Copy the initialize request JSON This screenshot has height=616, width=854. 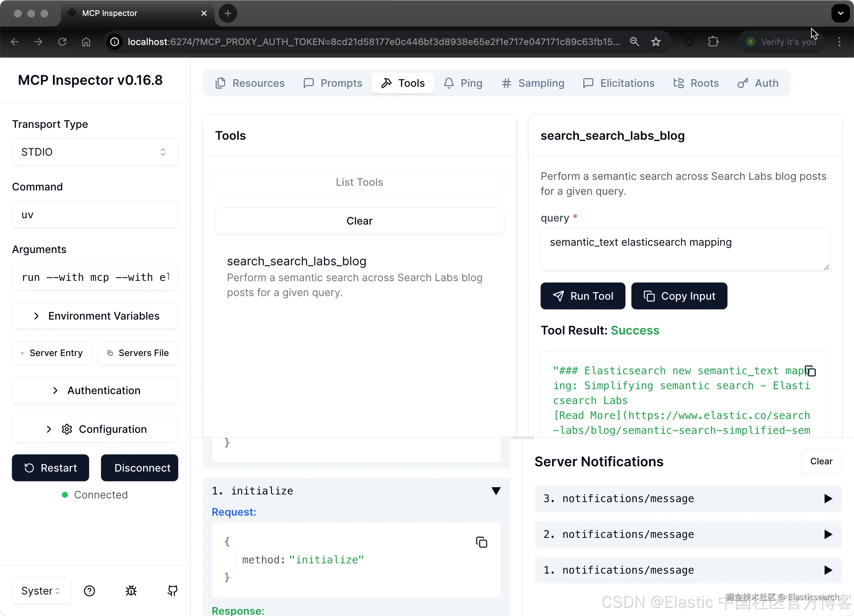tap(481, 542)
